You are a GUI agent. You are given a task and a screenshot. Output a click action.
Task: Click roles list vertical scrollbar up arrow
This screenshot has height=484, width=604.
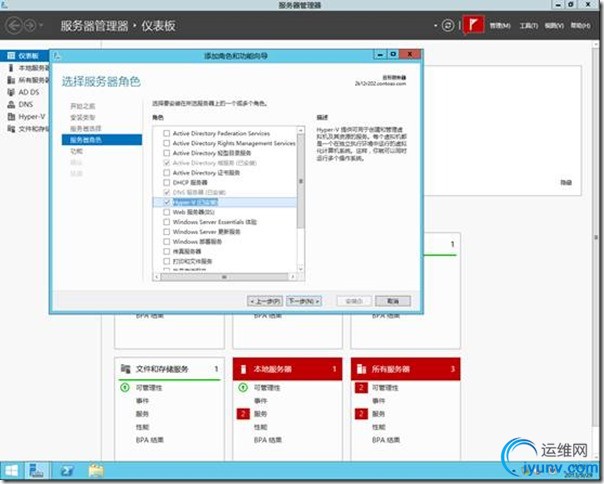pos(301,131)
